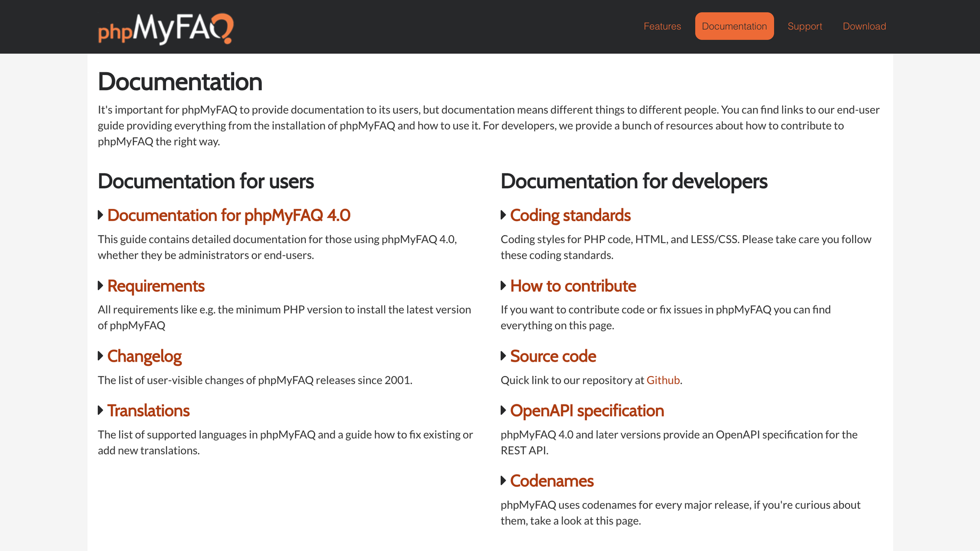Screen dimensions: 980x551
Task: Click the triangle beside Translations
Action: [100, 410]
